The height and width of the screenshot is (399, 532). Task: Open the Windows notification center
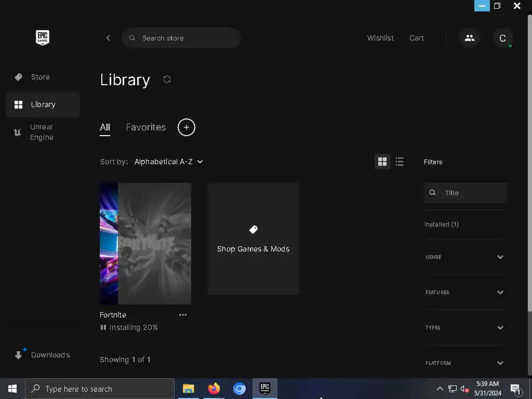pyautogui.click(x=516, y=389)
